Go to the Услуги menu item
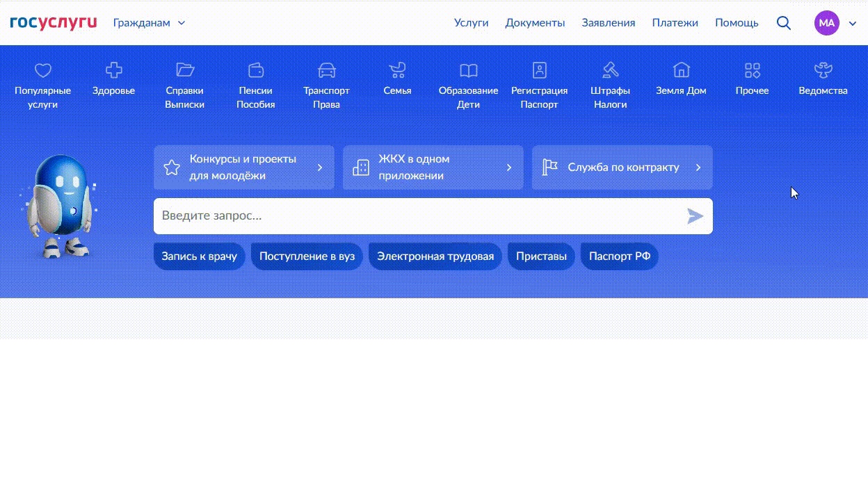This screenshot has width=868, height=499. coord(471,23)
